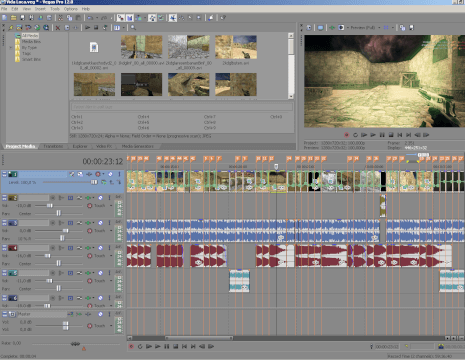Image resolution: width=465 pixels, height=360 pixels.
Task: Click the Undo arrow icon
Action: 90,18
